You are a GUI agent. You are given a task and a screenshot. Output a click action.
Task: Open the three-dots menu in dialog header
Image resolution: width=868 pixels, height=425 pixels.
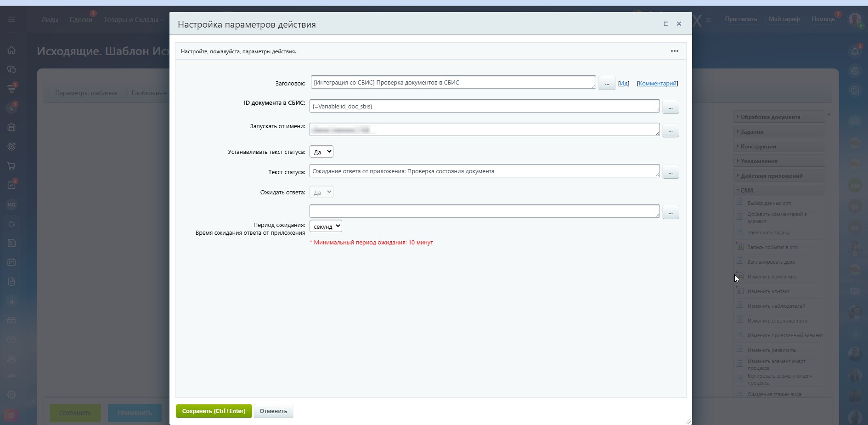(x=674, y=51)
